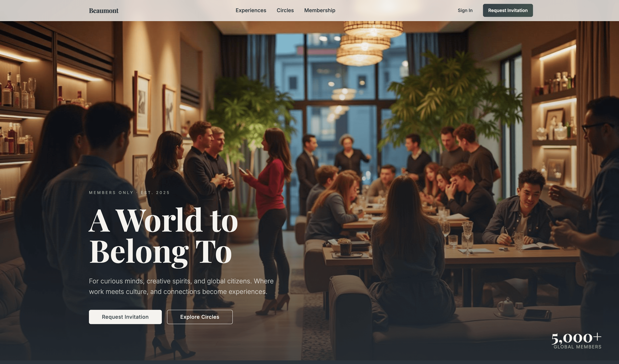Viewport: 619px width, 364px height.
Task: Open the Experiences navigation item
Action: [251, 10]
